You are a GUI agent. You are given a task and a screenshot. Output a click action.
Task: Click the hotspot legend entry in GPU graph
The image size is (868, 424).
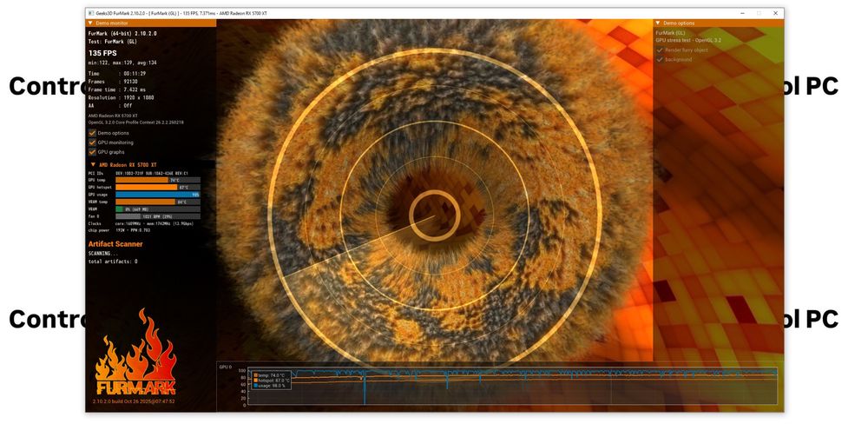coord(272,381)
